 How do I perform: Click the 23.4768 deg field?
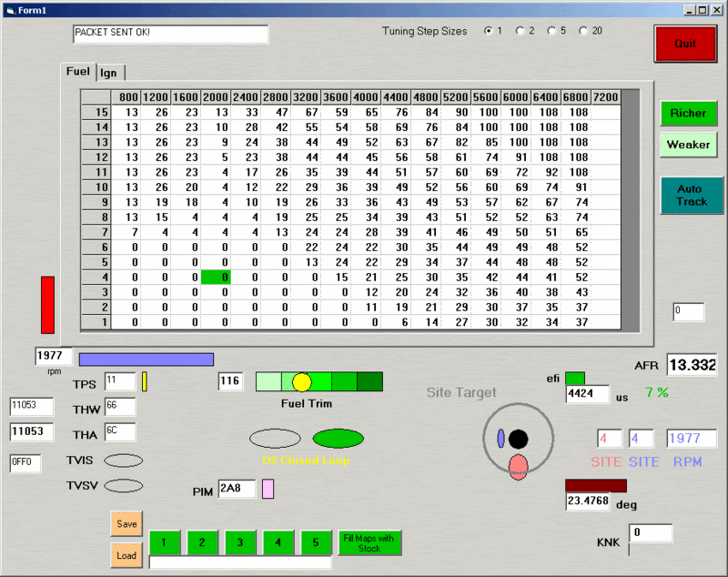click(587, 501)
